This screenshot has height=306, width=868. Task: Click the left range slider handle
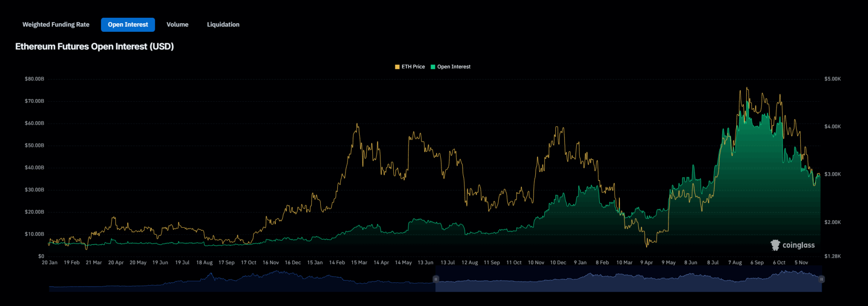[x=436, y=279]
